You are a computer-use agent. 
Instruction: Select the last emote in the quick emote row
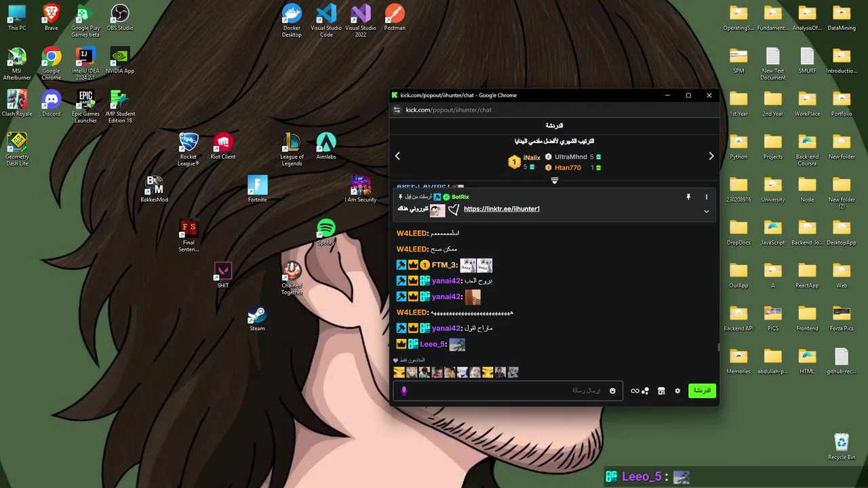pos(513,372)
